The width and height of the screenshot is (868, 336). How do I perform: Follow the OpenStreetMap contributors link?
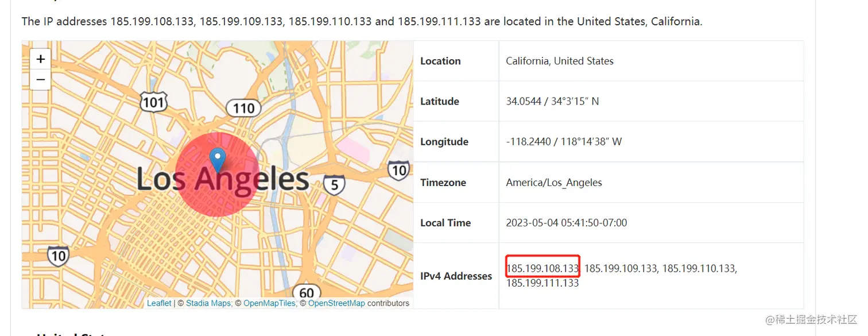[336, 303]
